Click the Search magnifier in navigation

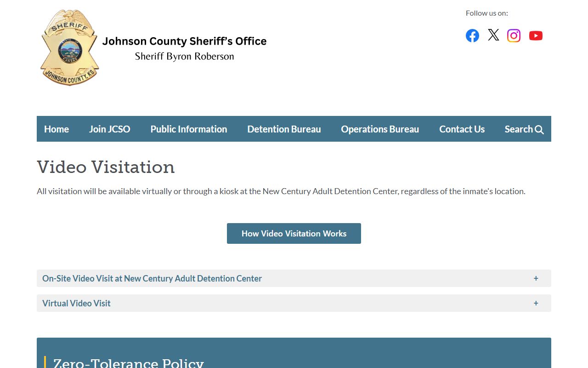[539, 130]
